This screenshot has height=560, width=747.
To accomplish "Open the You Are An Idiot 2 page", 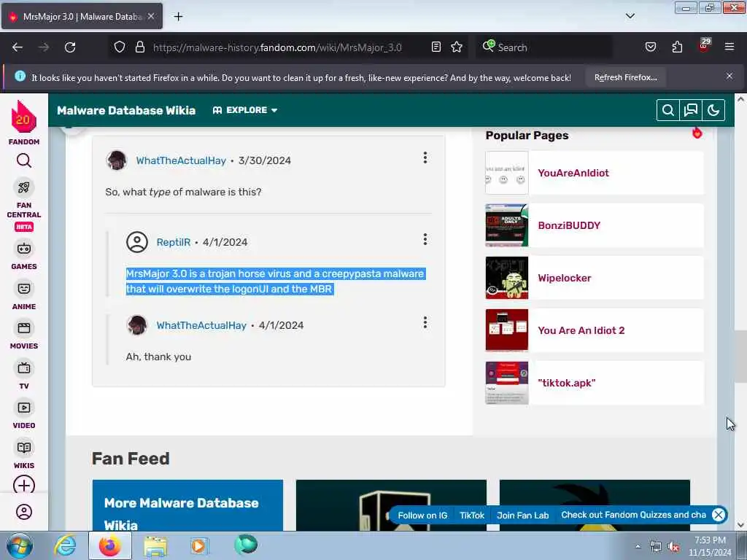I will tap(581, 330).
